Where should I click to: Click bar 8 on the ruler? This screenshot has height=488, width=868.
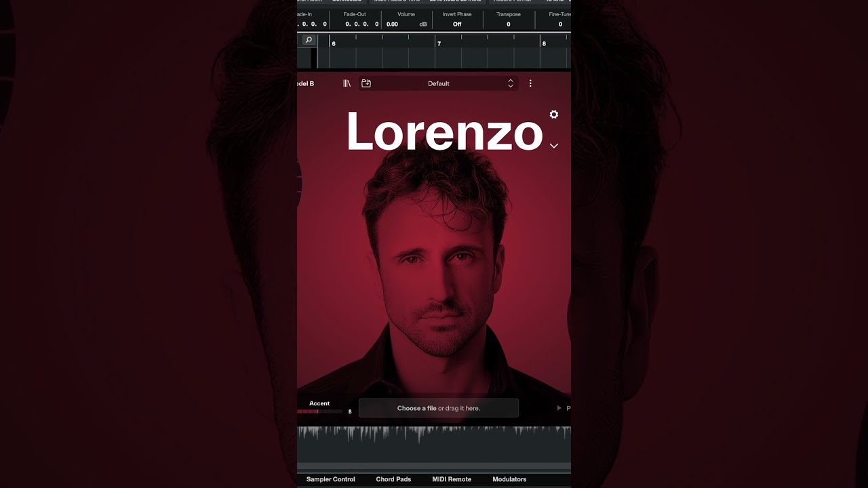pos(544,43)
